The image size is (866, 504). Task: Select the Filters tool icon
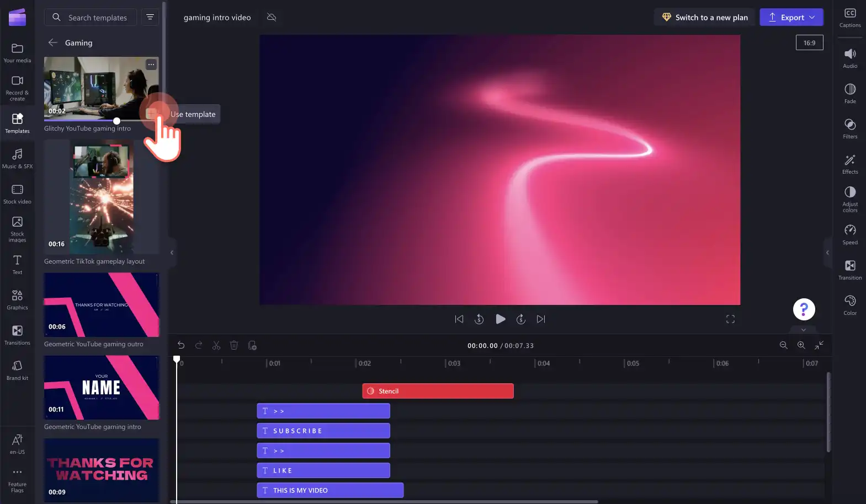[x=850, y=128]
